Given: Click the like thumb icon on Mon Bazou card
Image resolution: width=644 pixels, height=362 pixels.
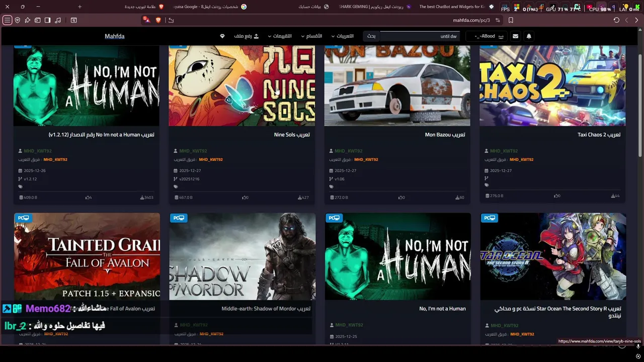Looking at the screenshot, I should [x=400, y=198].
